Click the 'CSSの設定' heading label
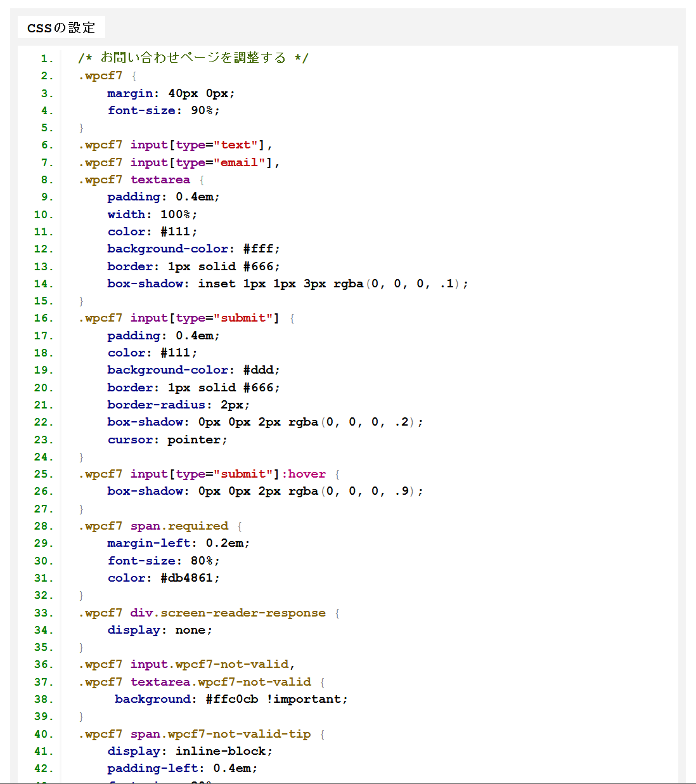Screen dimensions: 696x784 point(61,28)
